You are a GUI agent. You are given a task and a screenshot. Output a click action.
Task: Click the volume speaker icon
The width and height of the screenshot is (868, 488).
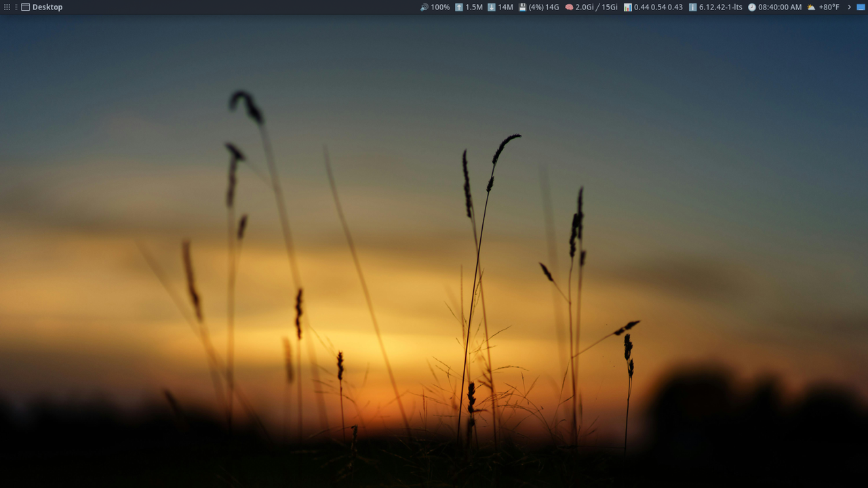[x=424, y=7]
